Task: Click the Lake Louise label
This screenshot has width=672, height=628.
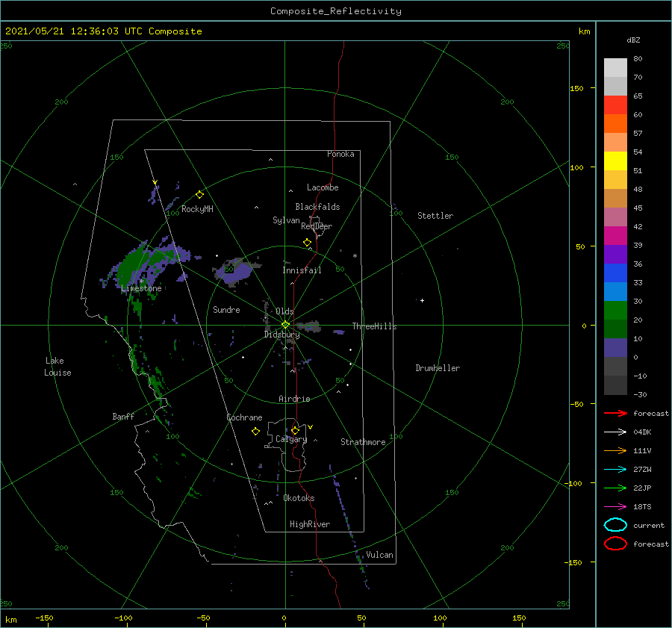Action: pyautogui.click(x=57, y=367)
